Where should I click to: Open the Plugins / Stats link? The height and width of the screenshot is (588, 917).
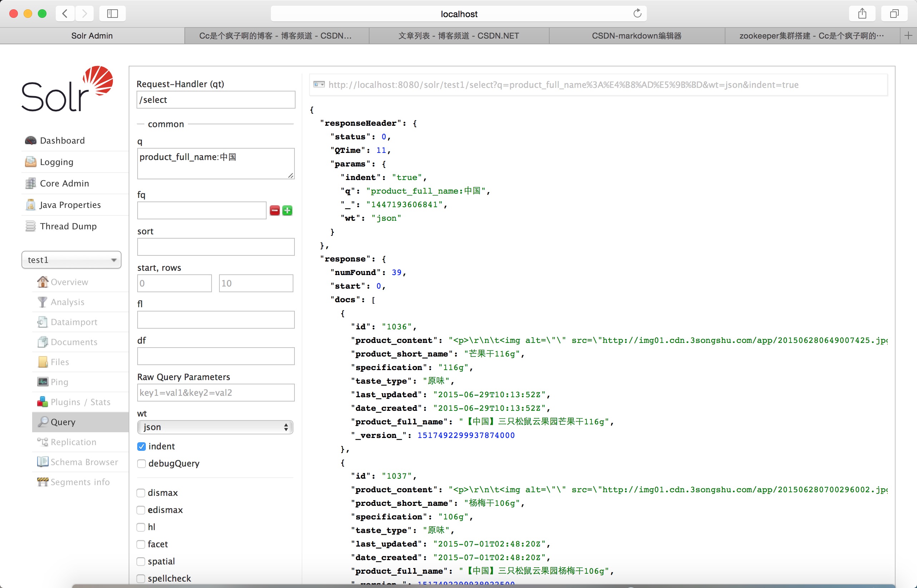81,402
